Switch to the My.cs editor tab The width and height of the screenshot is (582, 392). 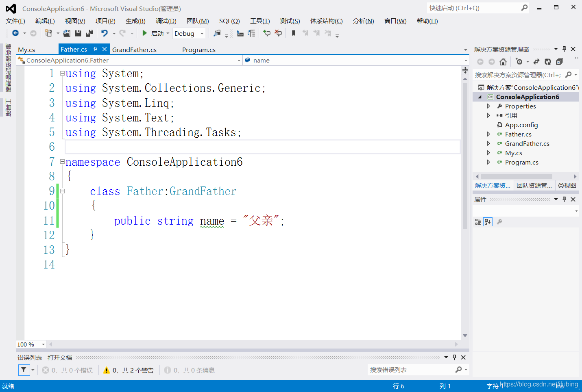(26, 50)
